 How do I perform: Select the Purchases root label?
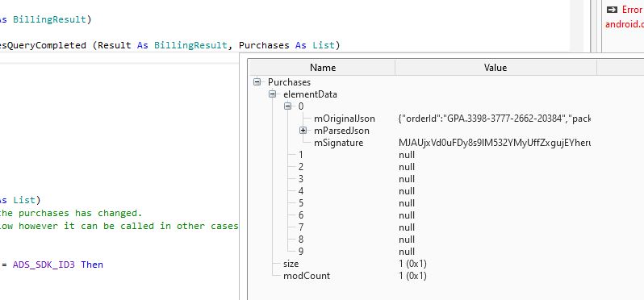coord(289,82)
